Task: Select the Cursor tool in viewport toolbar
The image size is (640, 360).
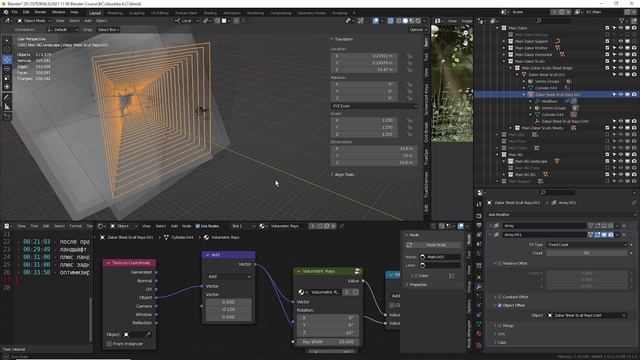Action: 7,50
